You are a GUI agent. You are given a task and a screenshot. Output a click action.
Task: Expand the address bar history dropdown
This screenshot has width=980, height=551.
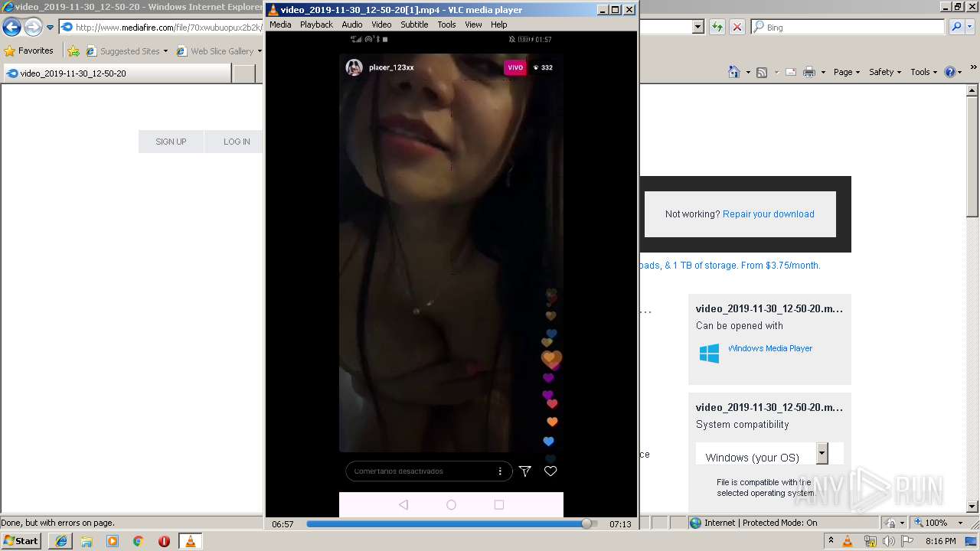(697, 27)
